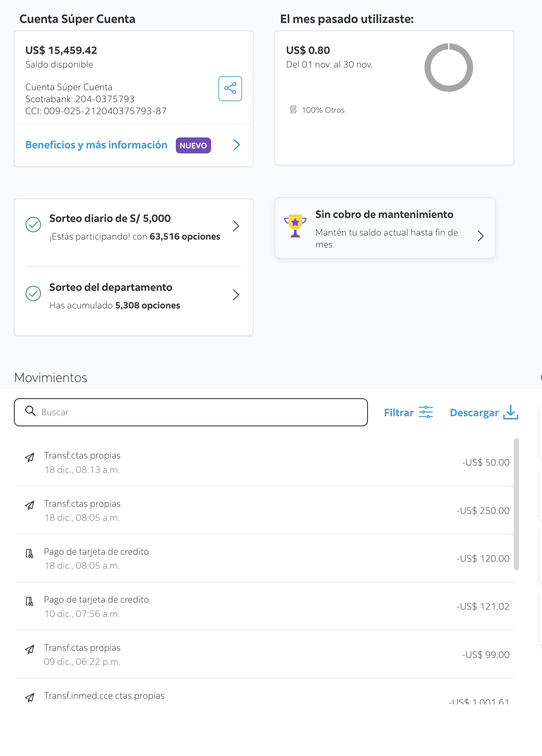Click the stacked coins icon beside 100% Otros
542x756 pixels.
(293, 110)
